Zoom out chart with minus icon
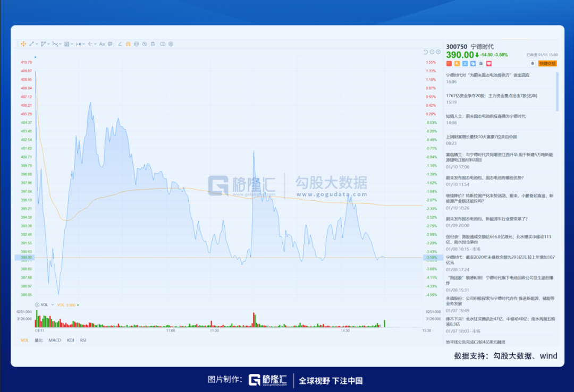574x392 pixels. click(x=432, y=52)
